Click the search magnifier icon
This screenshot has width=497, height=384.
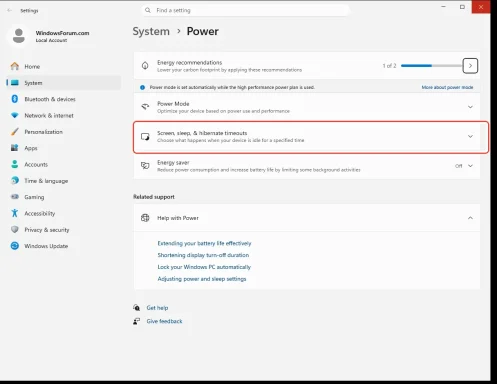pyautogui.click(x=148, y=10)
